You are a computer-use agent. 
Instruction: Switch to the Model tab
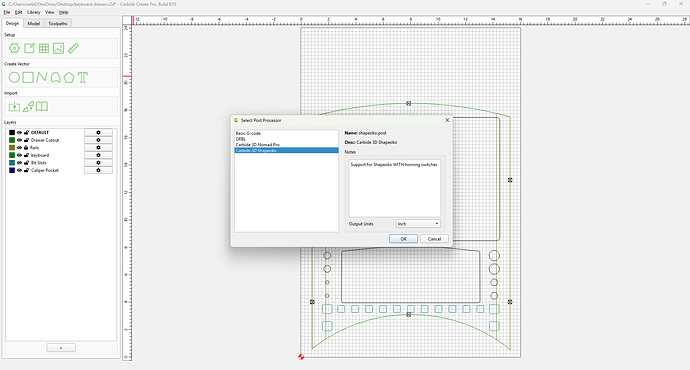pyautogui.click(x=33, y=23)
